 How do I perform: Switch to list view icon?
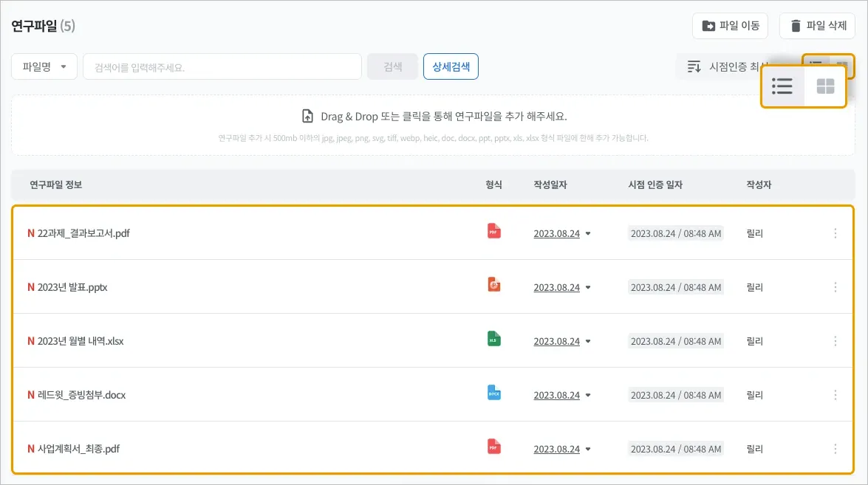pyautogui.click(x=782, y=86)
